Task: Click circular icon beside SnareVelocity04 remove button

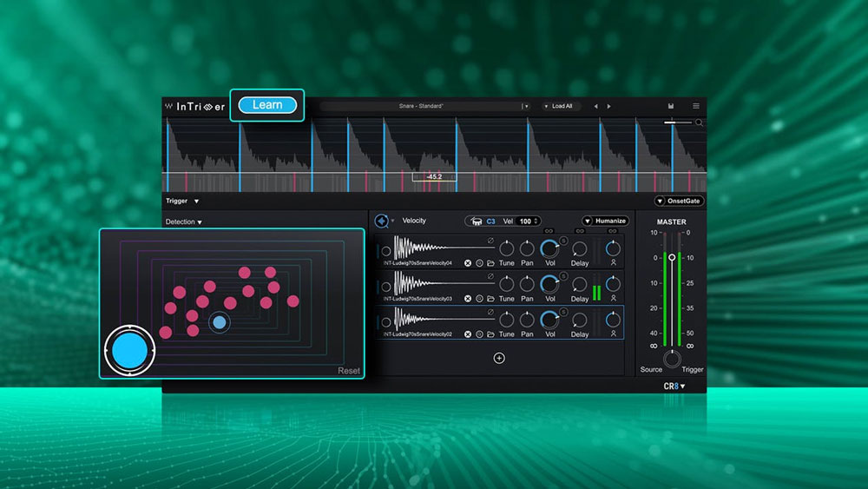Action: (x=479, y=263)
